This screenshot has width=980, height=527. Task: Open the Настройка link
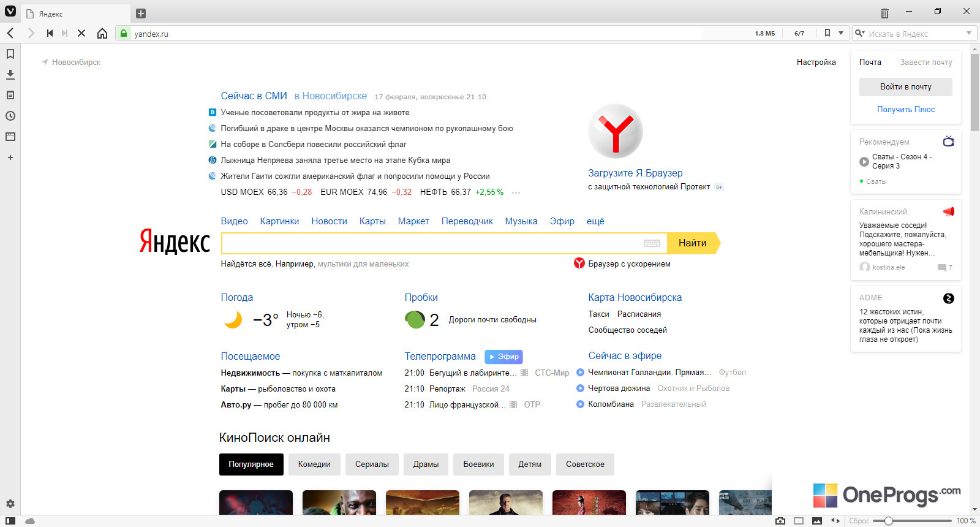pyautogui.click(x=816, y=62)
